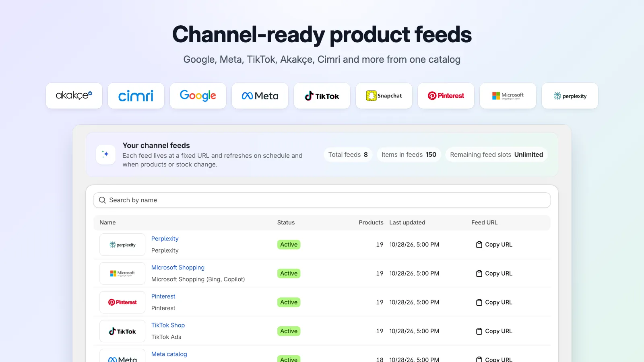Click the clipboard icon in Microsoft Shopping row
This screenshot has width=644, height=362.
[x=479, y=274]
